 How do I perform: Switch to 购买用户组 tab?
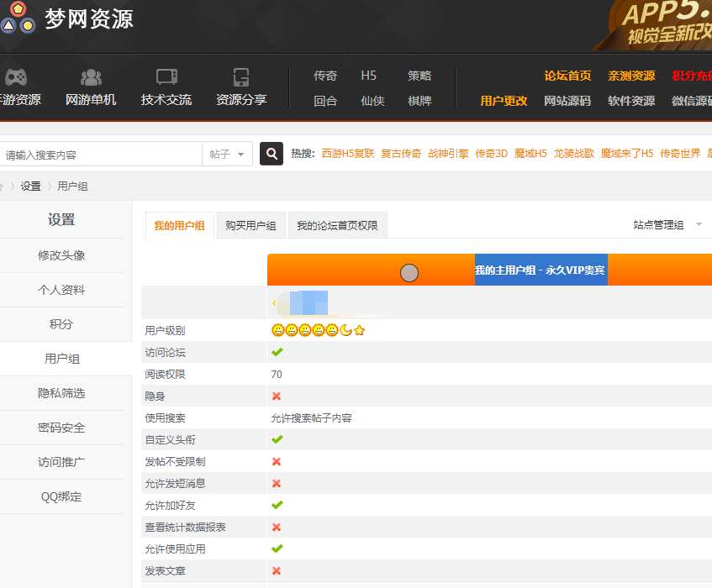pos(251,225)
